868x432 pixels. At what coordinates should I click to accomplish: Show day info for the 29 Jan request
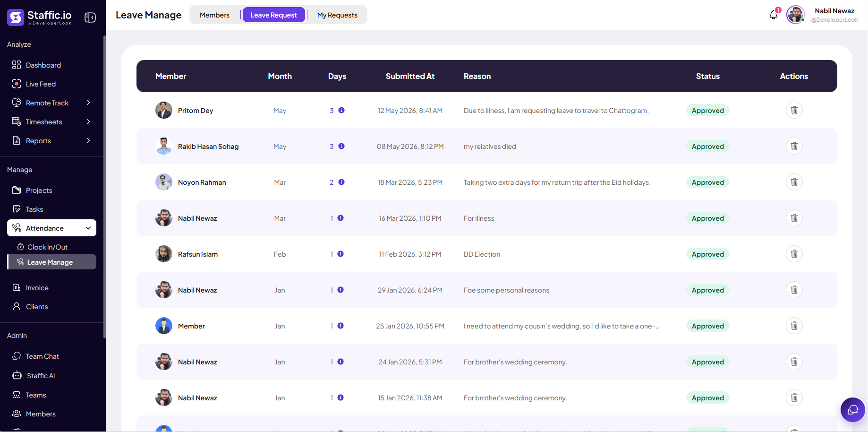(340, 290)
